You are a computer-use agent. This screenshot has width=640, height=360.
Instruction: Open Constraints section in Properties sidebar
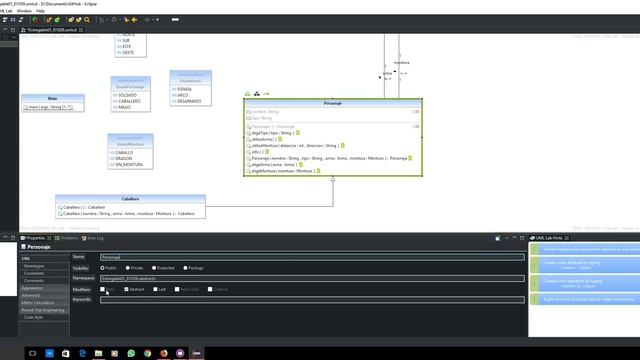click(x=34, y=273)
